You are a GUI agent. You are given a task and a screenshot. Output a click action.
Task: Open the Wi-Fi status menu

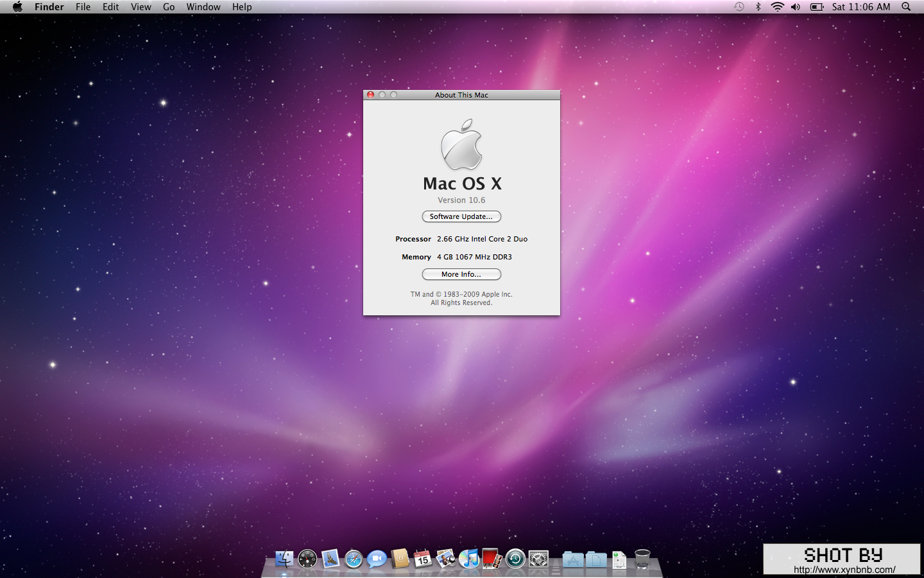coord(777,7)
